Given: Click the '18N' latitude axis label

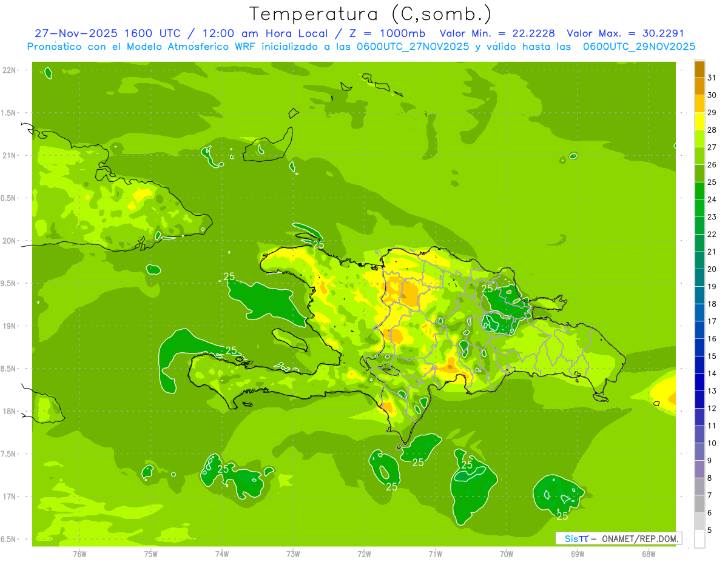Looking at the screenshot, I should (9, 411).
